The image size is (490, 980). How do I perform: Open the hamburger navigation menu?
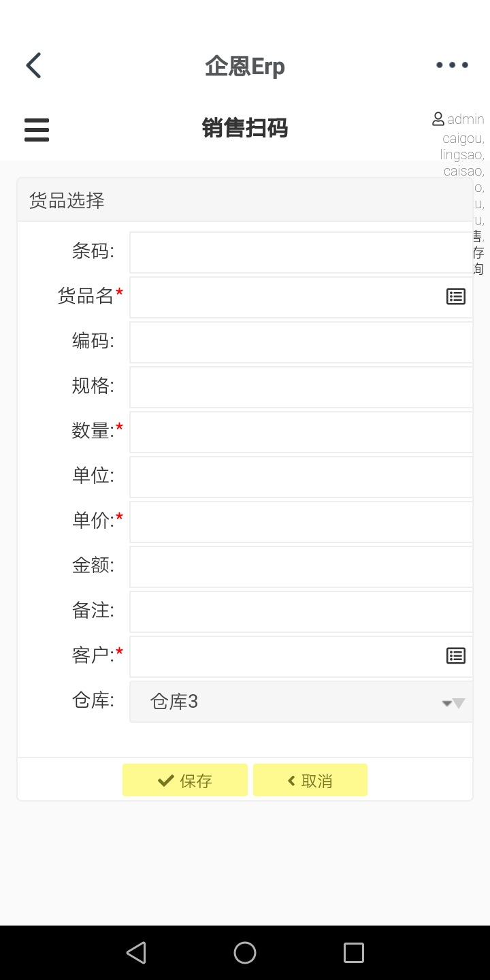click(37, 129)
